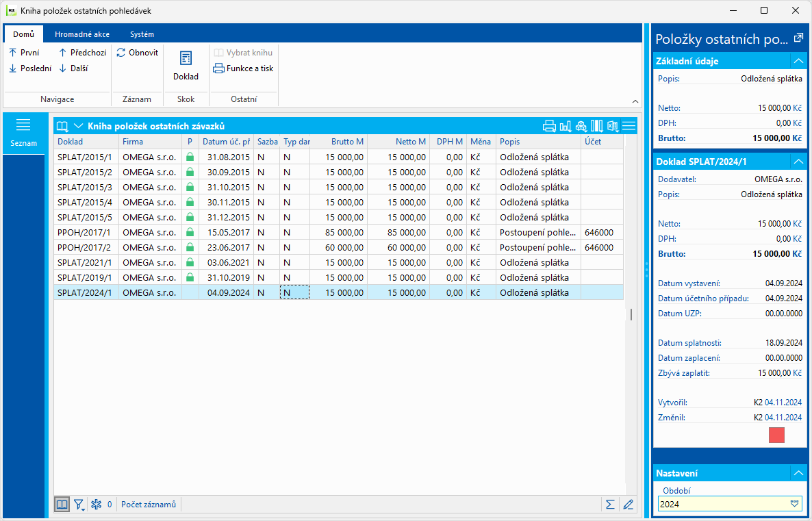The height and width of the screenshot is (521, 812).
Task: Switch to the Hromadné akce tab
Action: [82, 34]
